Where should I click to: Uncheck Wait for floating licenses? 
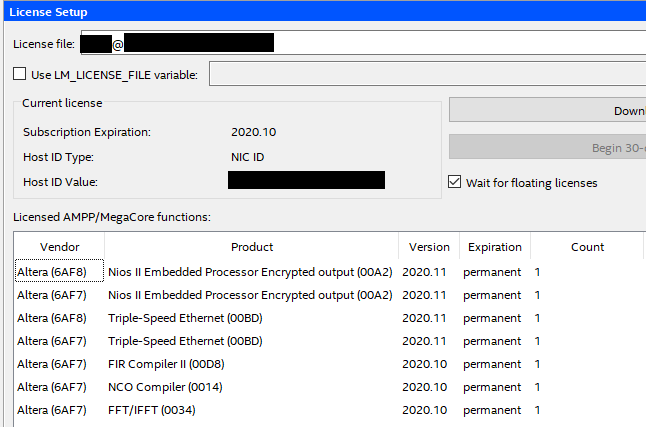coord(454,182)
